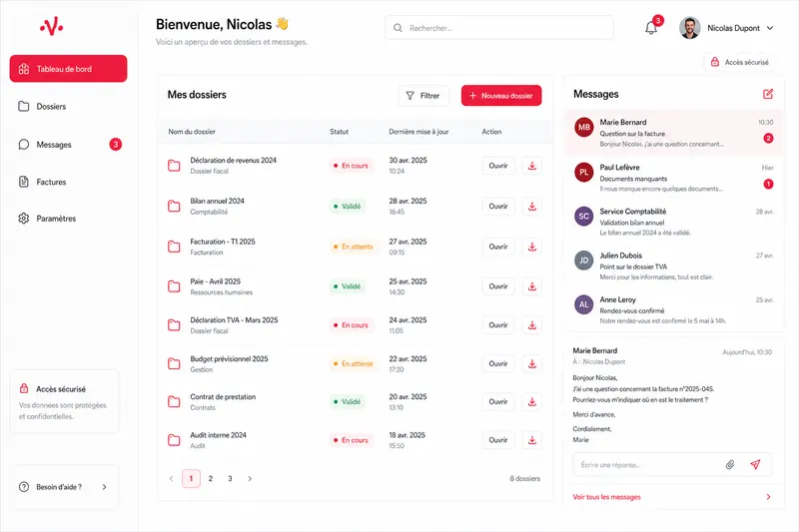The image size is (799, 532).
Task: Download the Déclaration de revenus 2024 dossier
Action: [532, 166]
